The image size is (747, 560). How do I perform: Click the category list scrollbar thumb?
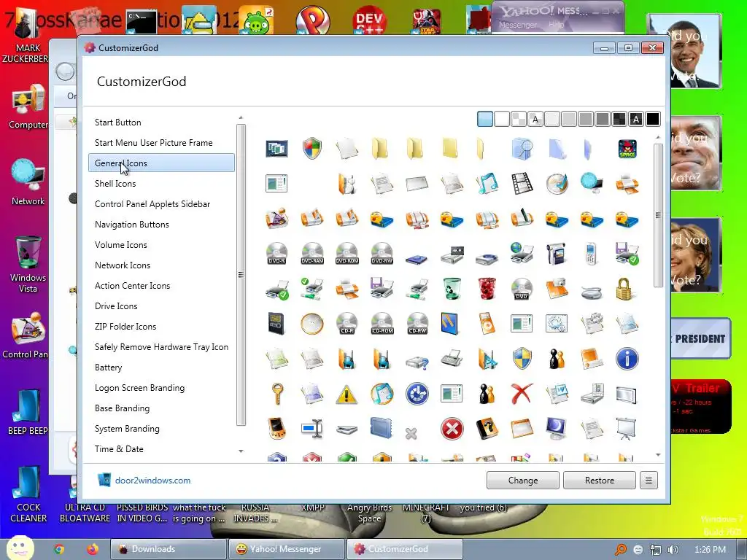tap(241, 275)
